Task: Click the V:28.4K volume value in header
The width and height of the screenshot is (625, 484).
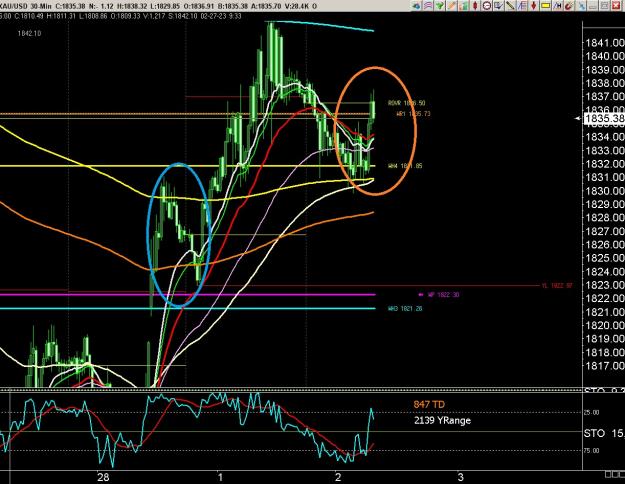Action: (296, 6)
